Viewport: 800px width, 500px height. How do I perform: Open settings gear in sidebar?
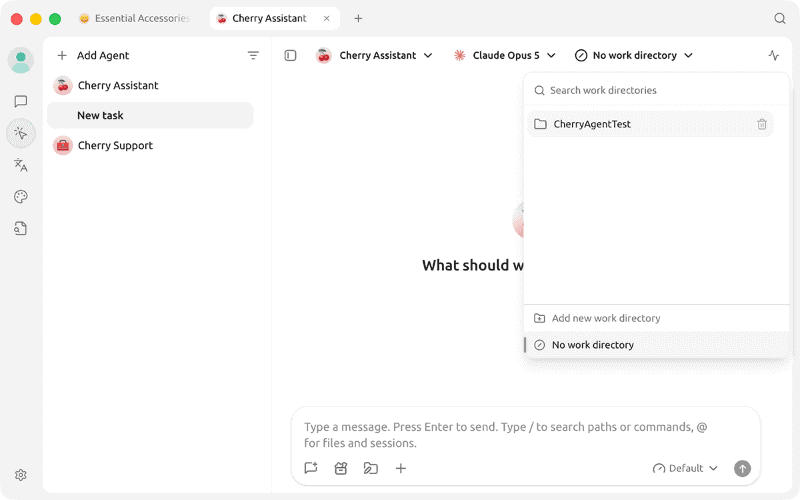point(21,475)
